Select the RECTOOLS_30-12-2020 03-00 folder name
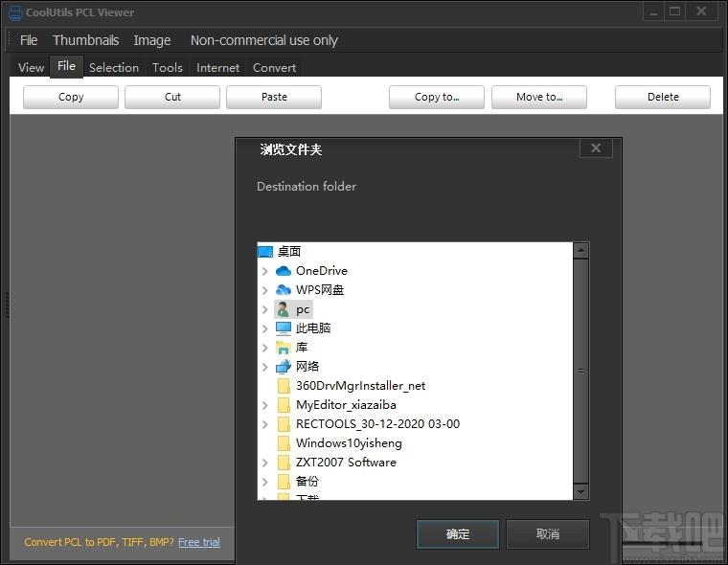This screenshot has width=728, height=565. [x=378, y=424]
